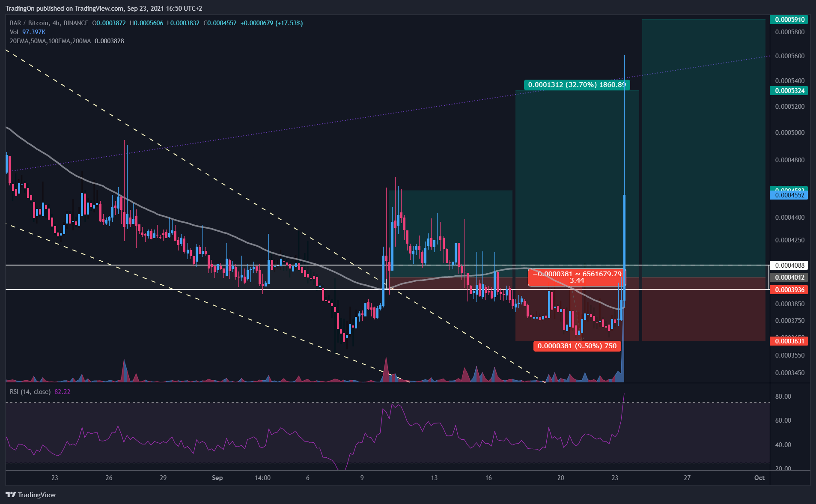816x504 pixels.
Task: Click the 'Oct' date label on time axis
Action: pyautogui.click(x=759, y=478)
